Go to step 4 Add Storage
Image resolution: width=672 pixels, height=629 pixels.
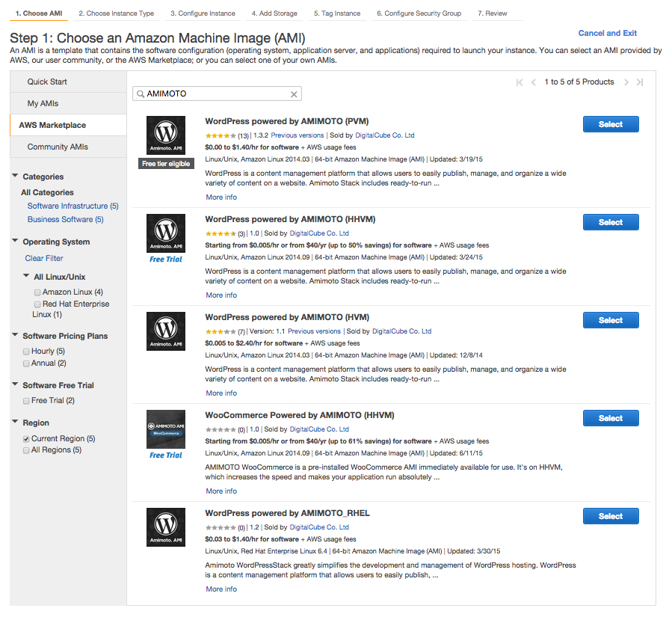(274, 13)
